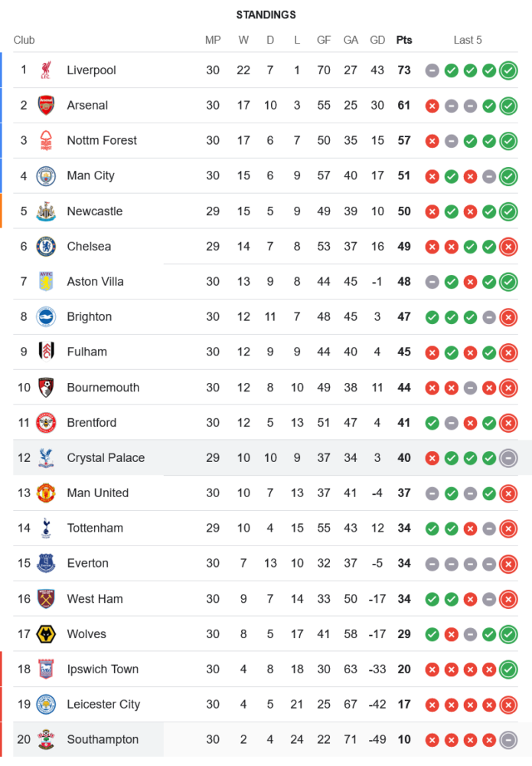This screenshot has width=532, height=766.
Task: Click the Last 5 column header
Action: click(x=468, y=40)
